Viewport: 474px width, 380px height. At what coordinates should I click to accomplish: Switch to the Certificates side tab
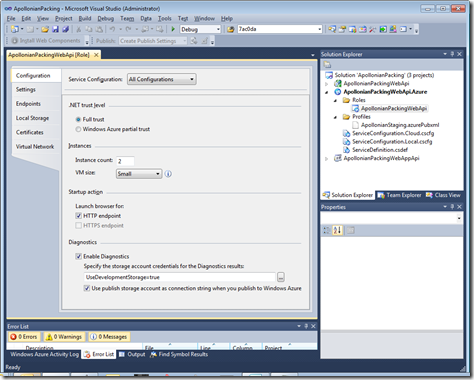[x=30, y=132]
